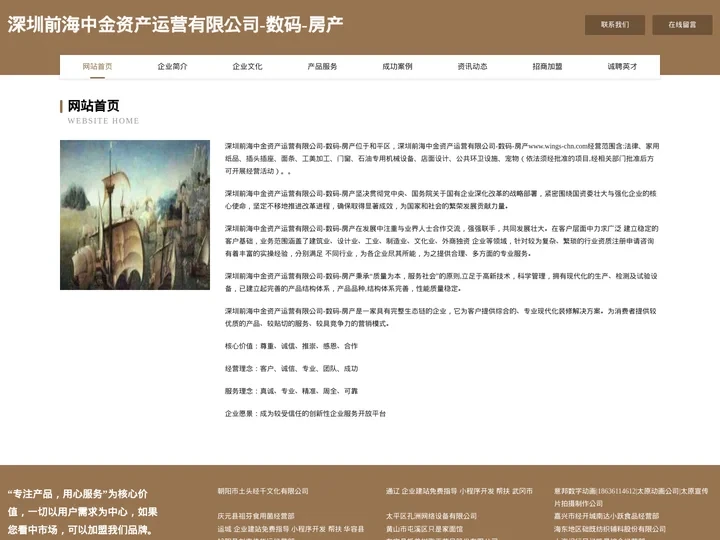This screenshot has height=540, width=720.
Task: Click the 网站首页 section heading
Action: coord(94,106)
